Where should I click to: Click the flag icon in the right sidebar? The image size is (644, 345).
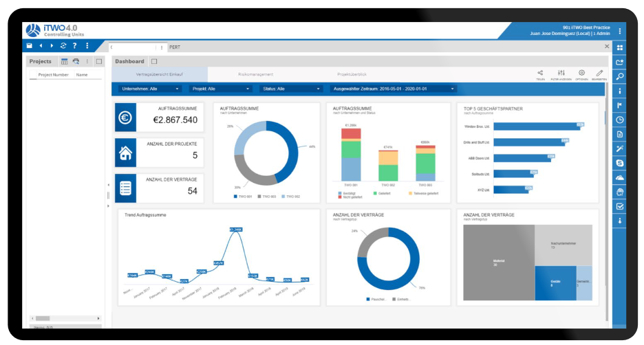click(620, 105)
